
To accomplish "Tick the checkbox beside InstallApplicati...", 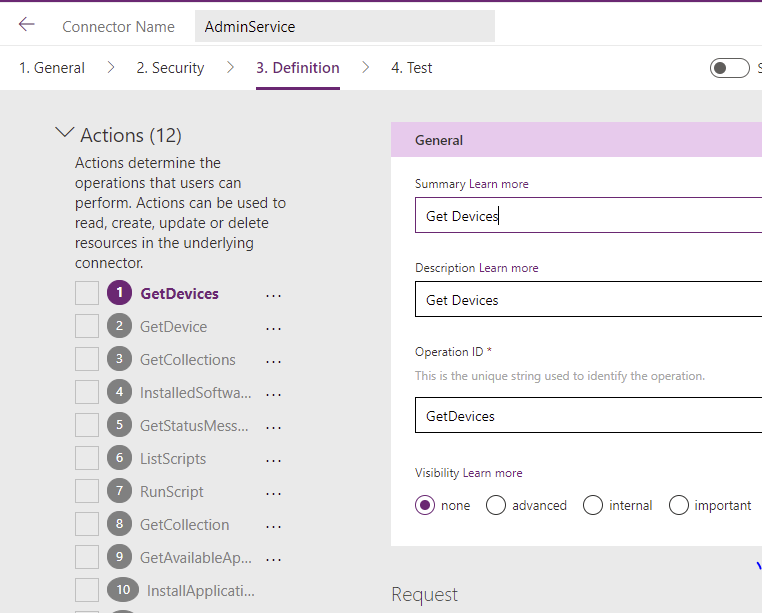I will [x=87, y=590].
